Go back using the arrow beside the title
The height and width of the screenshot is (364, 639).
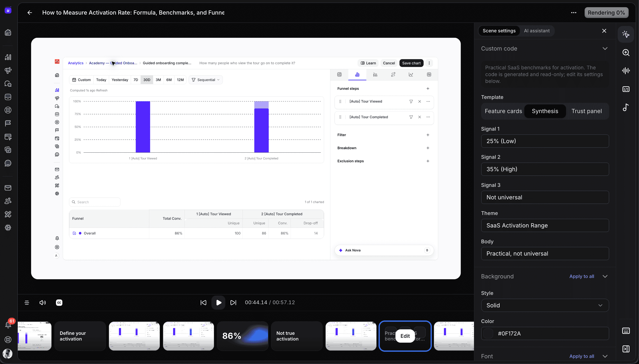(30, 12)
